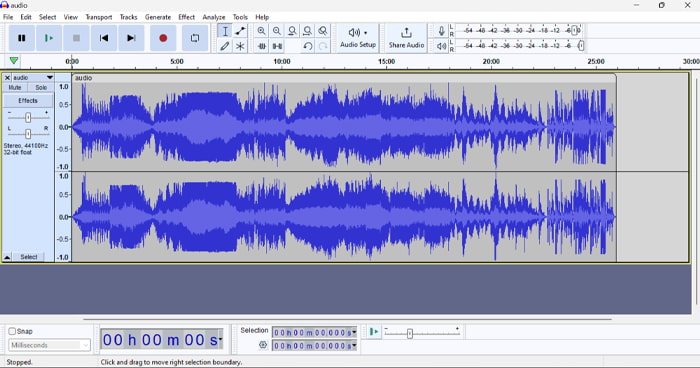Click the Stop button
The width and height of the screenshot is (700, 368).
(76, 38)
